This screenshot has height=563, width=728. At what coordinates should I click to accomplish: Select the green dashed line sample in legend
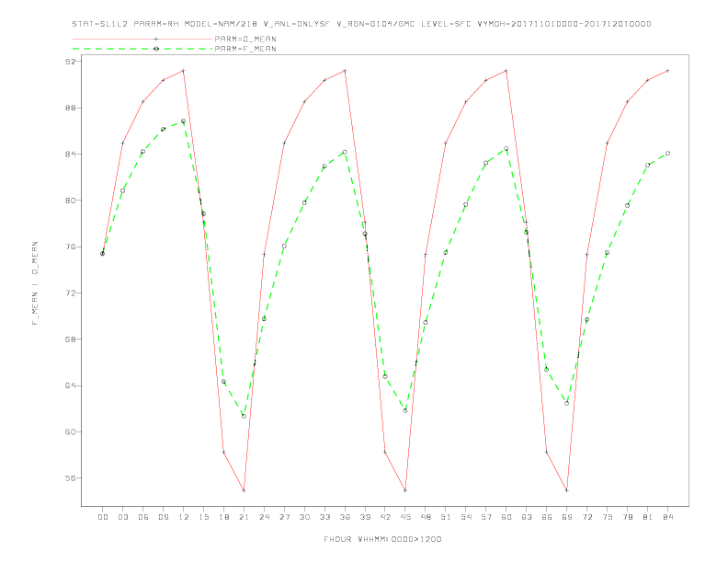(142, 49)
